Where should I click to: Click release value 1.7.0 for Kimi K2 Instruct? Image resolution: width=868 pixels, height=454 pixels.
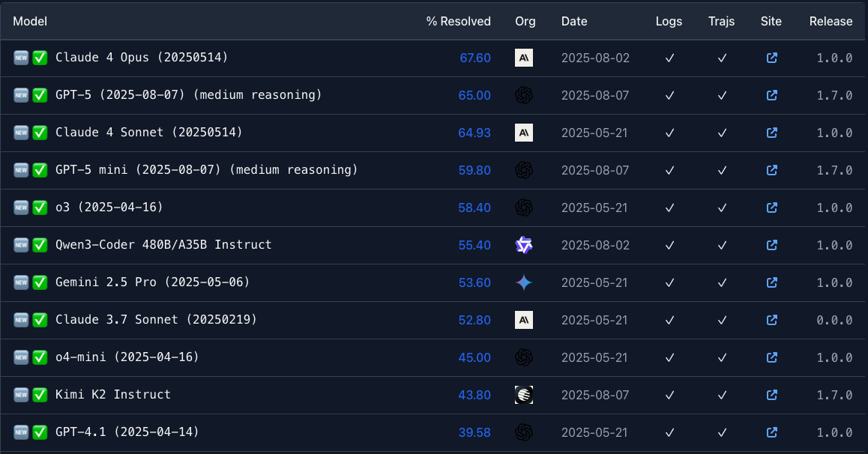[834, 395]
